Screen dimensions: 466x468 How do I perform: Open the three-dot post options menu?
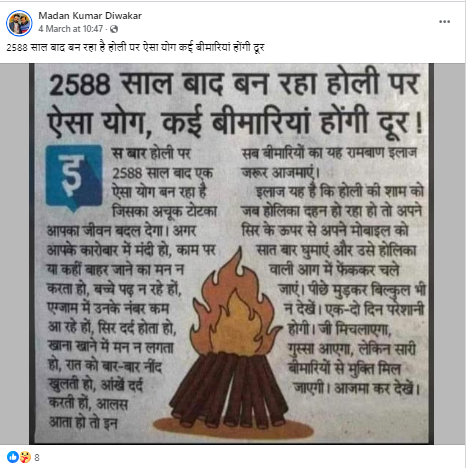tap(444, 22)
